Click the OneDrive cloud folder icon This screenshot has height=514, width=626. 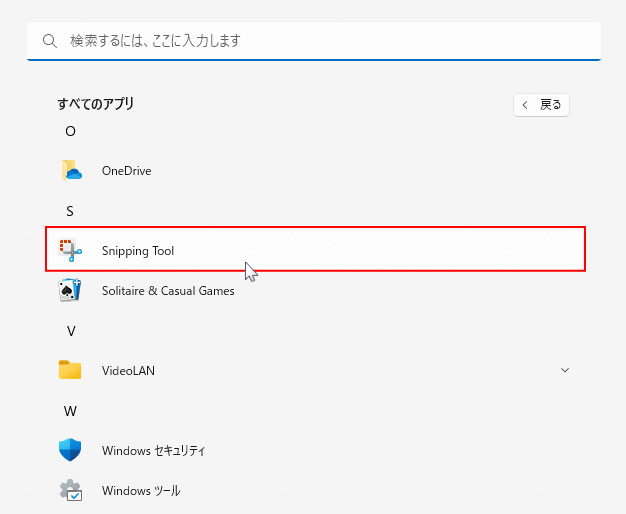click(x=70, y=171)
